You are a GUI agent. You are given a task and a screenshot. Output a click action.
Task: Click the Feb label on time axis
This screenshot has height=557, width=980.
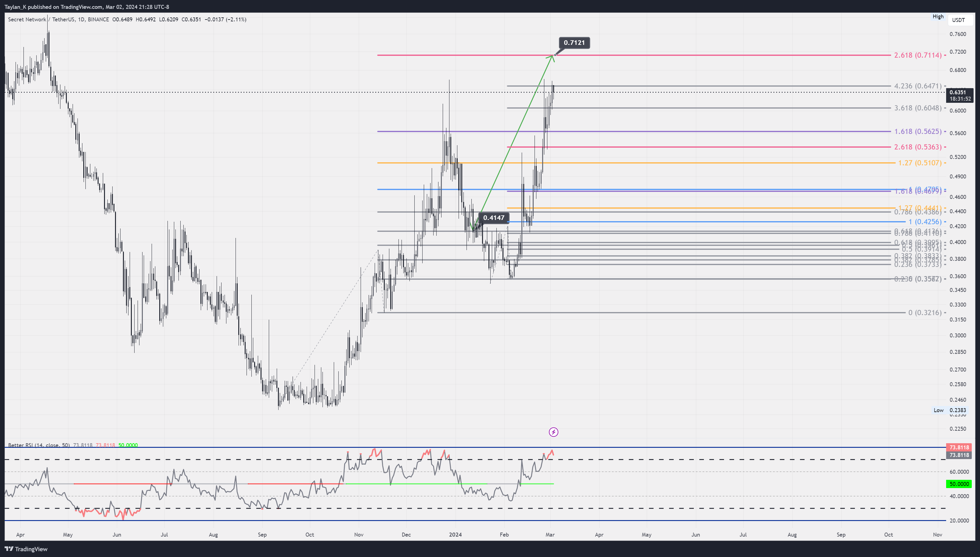(504, 535)
